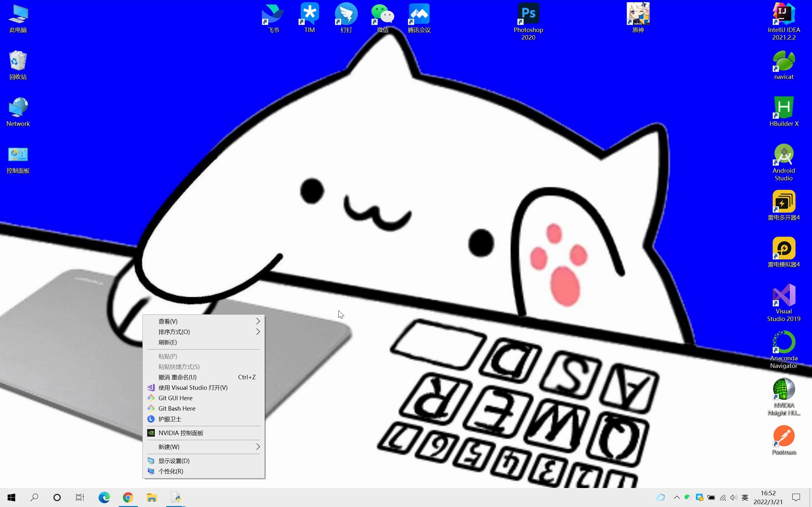Open NVIDIA 控制面板 from context menu

tap(181, 433)
